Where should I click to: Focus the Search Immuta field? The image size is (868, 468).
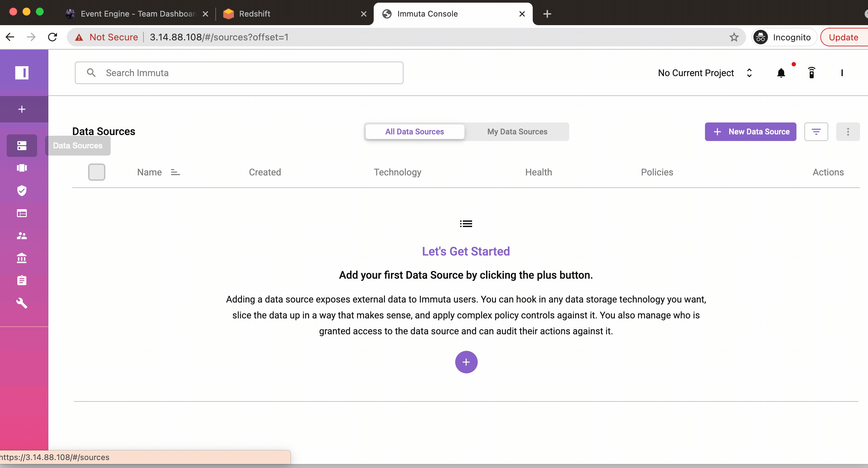tap(239, 73)
